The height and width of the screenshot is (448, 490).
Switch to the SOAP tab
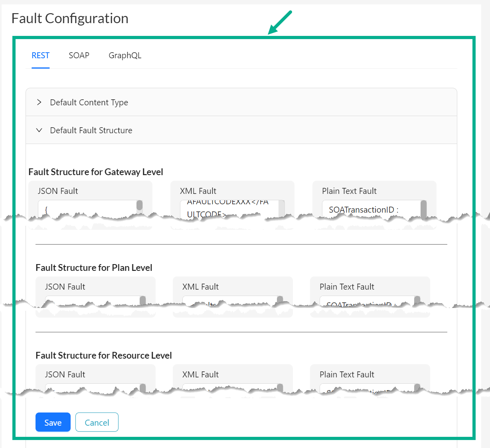[79, 55]
